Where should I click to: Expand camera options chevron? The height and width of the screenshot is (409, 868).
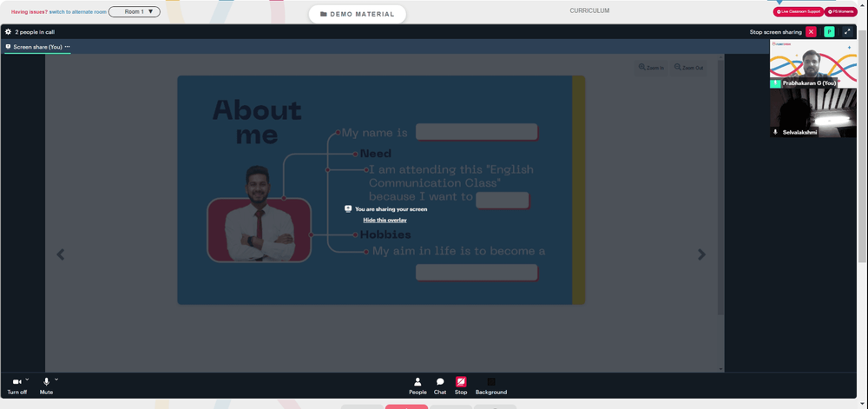(x=27, y=379)
